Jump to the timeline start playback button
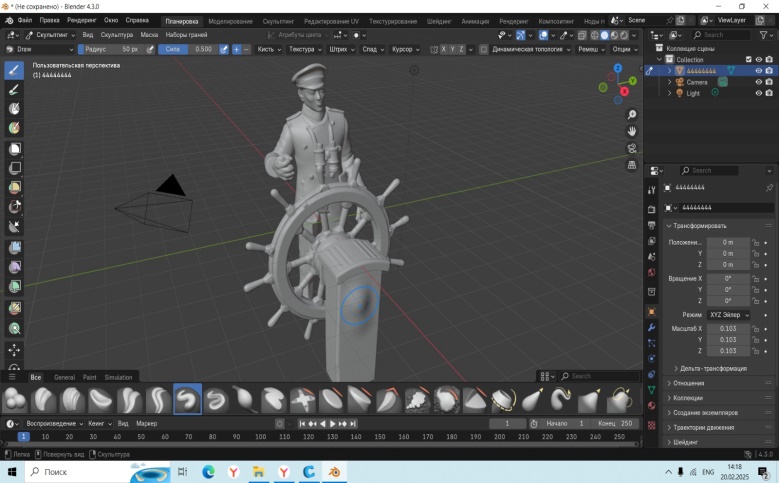This screenshot has width=779, height=483. click(x=302, y=424)
